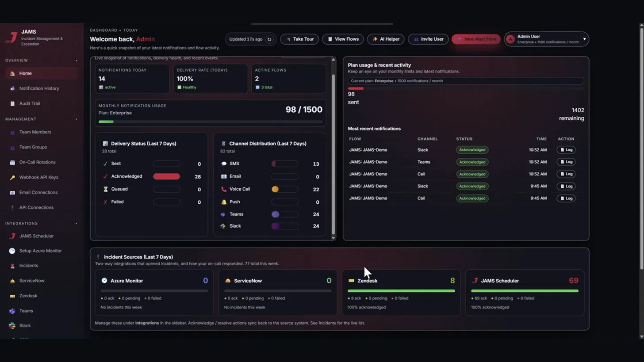Viewport: 644px width, 362px height.
Task: Select the Webhook API Keys key icon
Action: (x=12, y=177)
